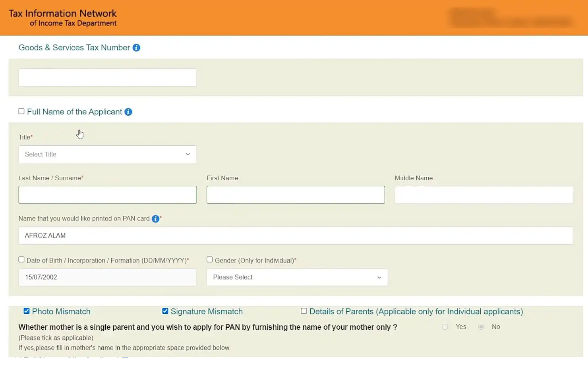This screenshot has height=367, width=588.
Task: Select the Middle Name input field
Action: pyautogui.click(x=484, y=195)
